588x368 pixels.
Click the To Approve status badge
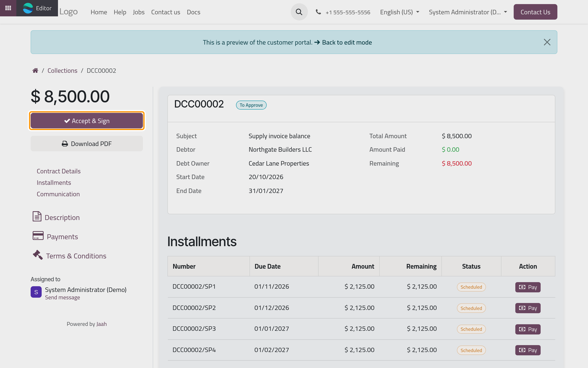click(251, 105)
